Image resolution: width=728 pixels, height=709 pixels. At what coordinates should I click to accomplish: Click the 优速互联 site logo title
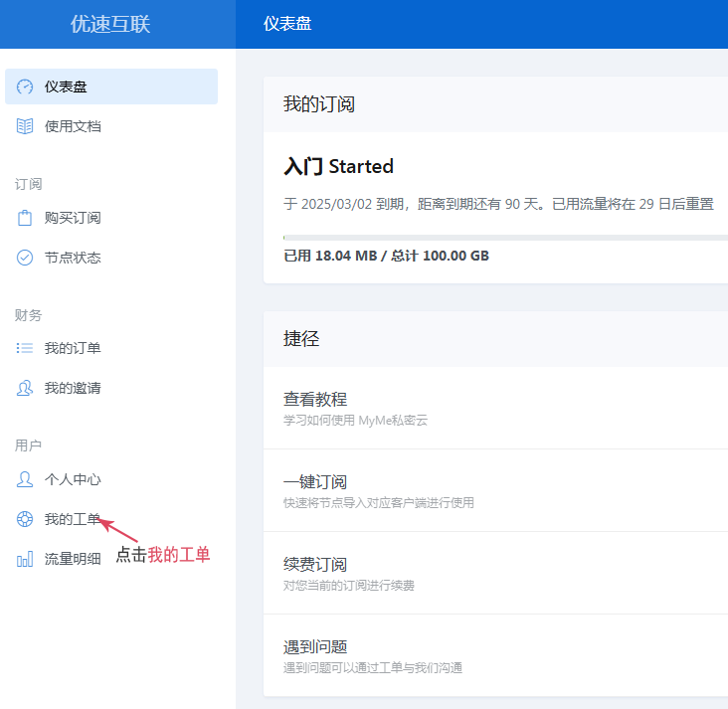[x=110, y=24]
